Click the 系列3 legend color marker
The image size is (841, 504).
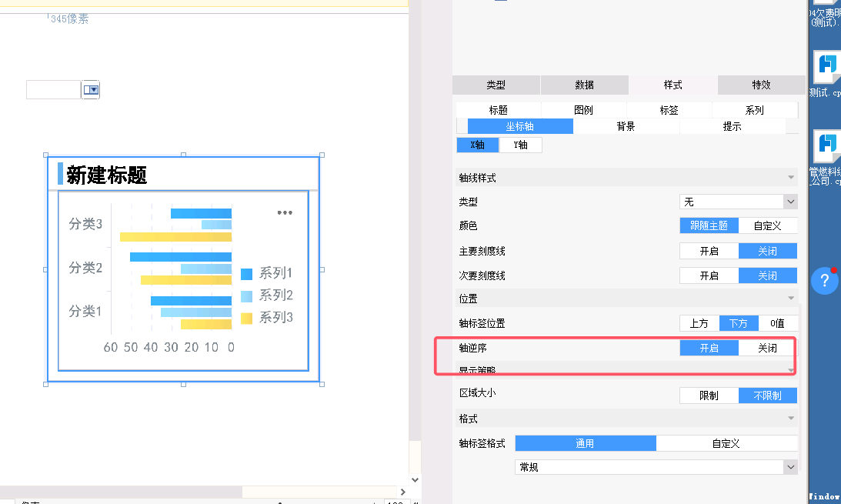pyautogui.click(x=247, y=318)
